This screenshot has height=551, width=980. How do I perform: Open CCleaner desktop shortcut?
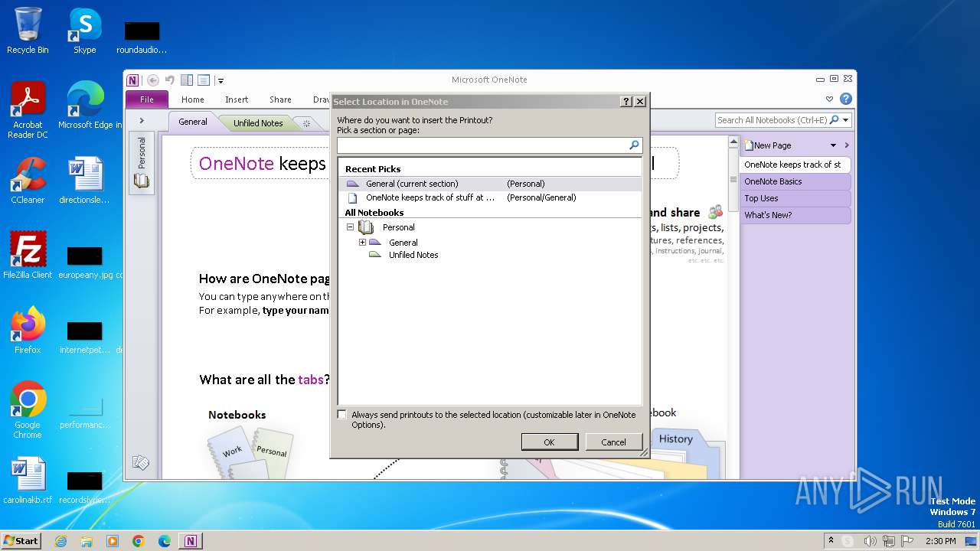pos(28,181)
